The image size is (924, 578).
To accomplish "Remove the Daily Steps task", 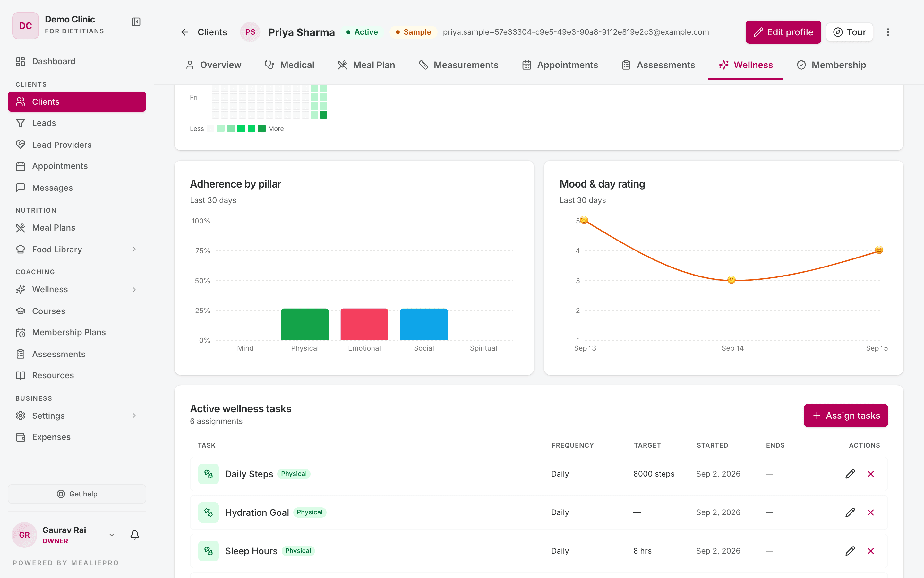I will [870, 474].
